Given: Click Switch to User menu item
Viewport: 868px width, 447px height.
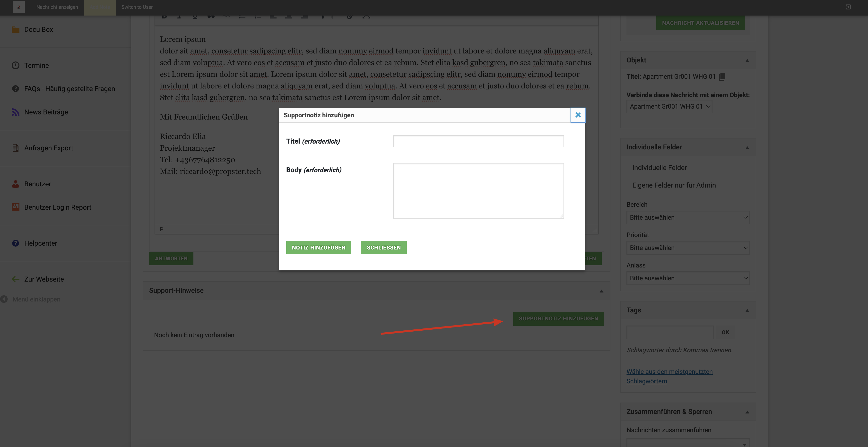Looking at the screenshot, I should pos(137,7).
